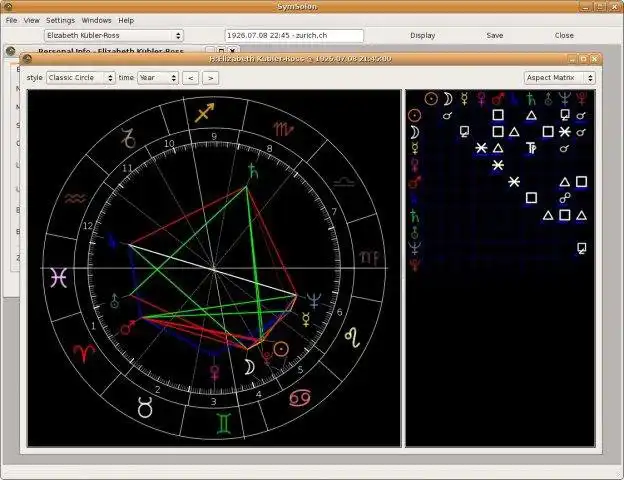Open the Classic Circle style dropdown
The width and height of the screenshot is (624, 480).
pyautogui.click(x=81, y=78)
